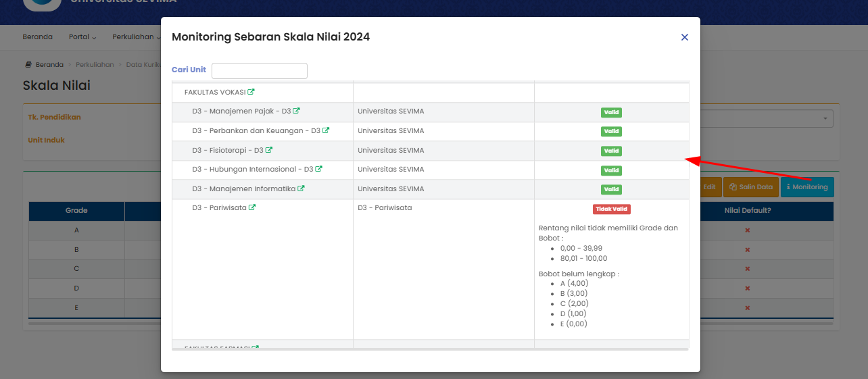The image size is (868, 379).
Task: Open link icon for D3 Hubungan Internasional
Action: 319,169
